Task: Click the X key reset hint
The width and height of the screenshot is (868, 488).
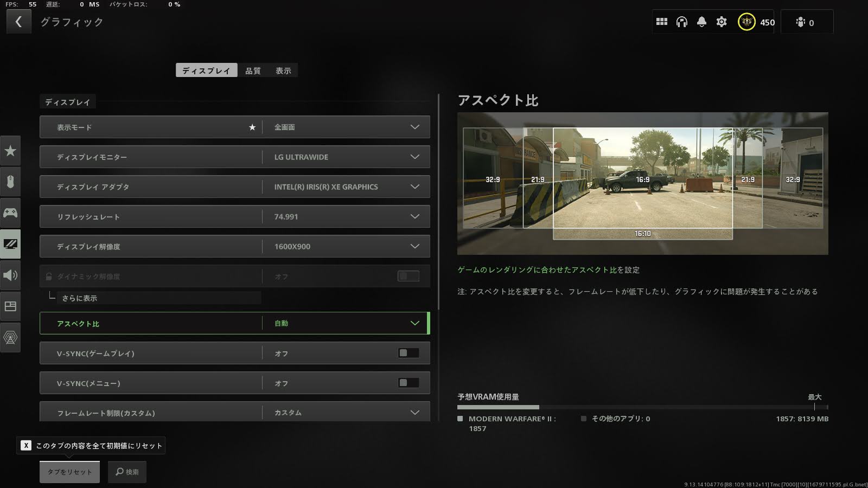Action: (26, 445)
